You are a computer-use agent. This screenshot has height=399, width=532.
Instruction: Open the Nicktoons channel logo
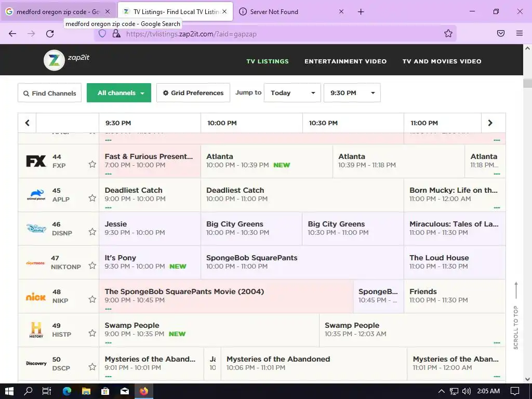tap(35, 263)
